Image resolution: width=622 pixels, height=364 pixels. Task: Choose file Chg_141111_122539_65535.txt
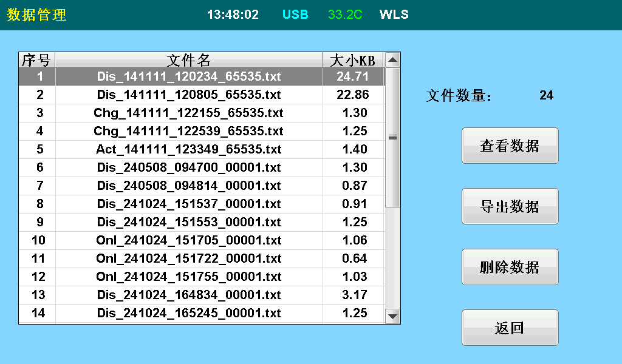coord(189,131)
